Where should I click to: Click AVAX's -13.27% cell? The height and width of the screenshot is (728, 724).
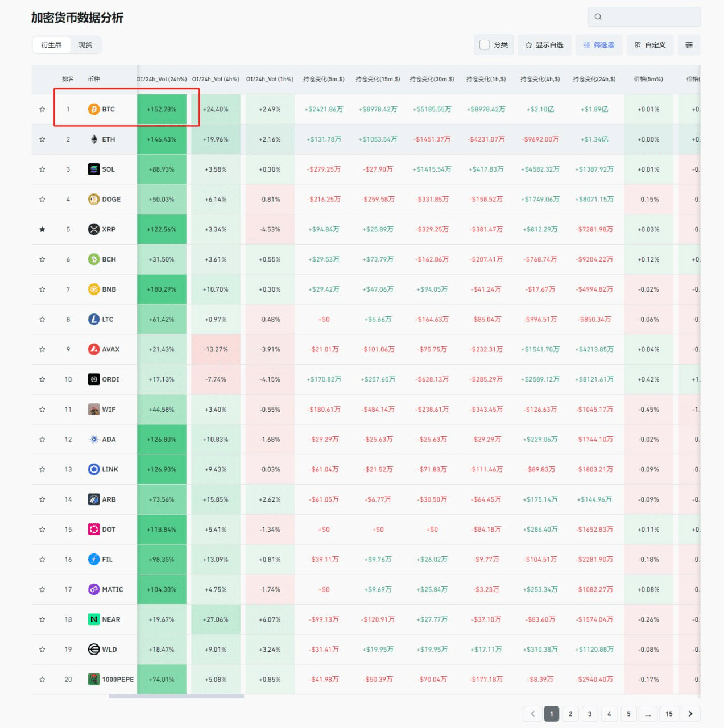tap(216, 349)
